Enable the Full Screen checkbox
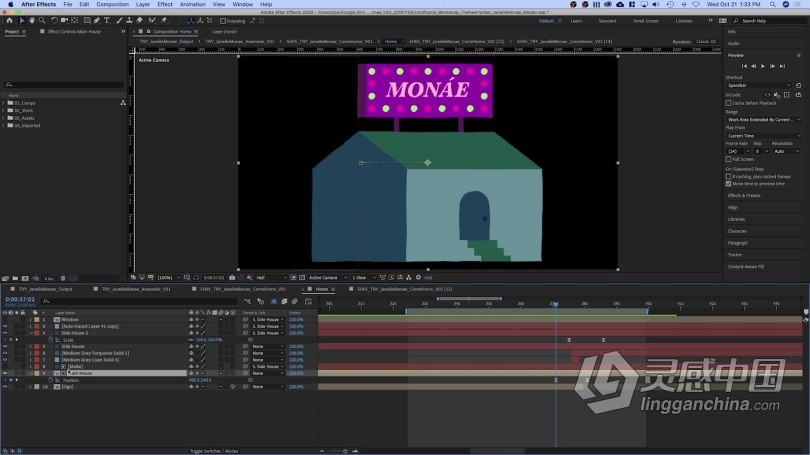The width and height of the screenshot is (810, 455). (x=728, y=159)
